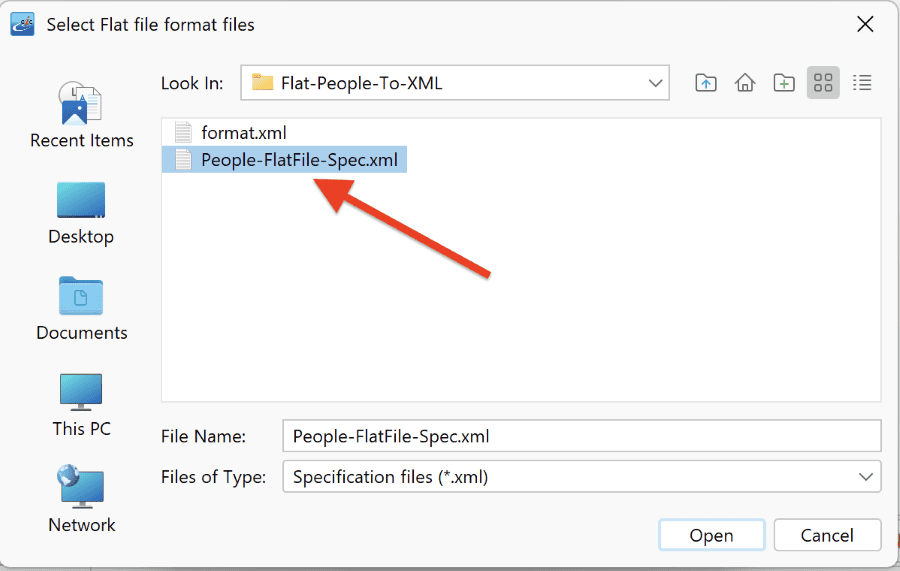Click the Open button

pos(711,535)
